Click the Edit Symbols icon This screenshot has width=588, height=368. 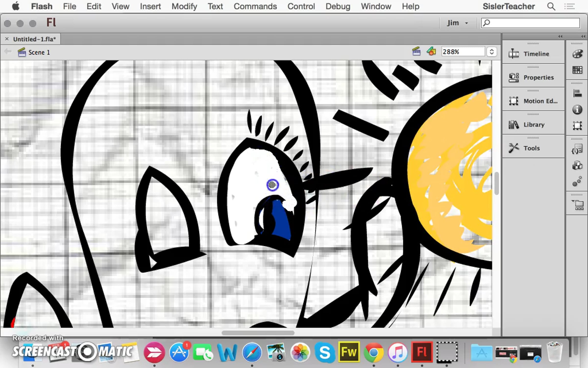pos(431,52)
